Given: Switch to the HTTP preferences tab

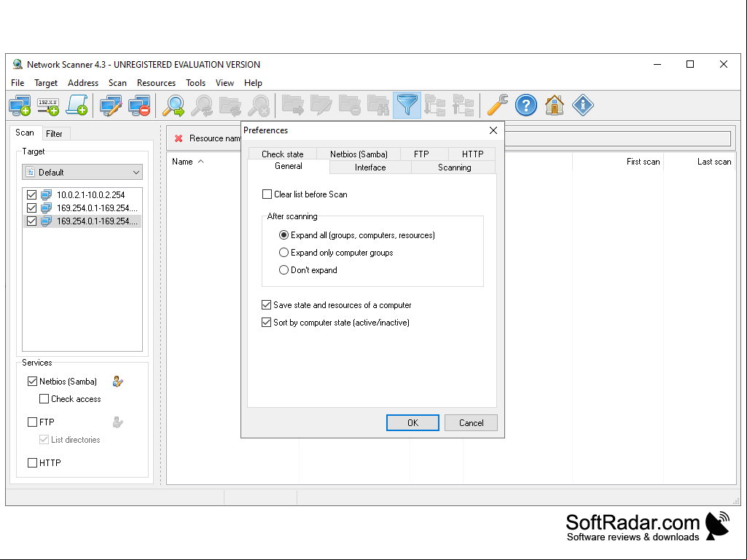Looking at the screenshot, I should coord(472,154).
